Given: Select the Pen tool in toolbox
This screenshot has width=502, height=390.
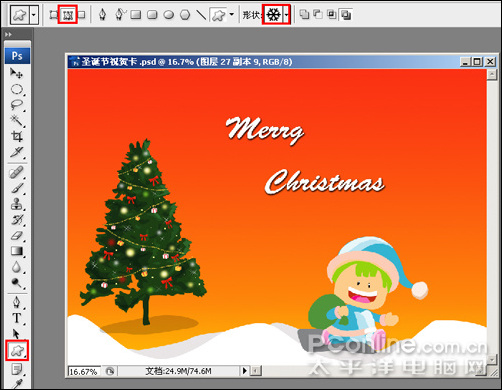Looking at the screenshot, I should (x=17, y=302).
